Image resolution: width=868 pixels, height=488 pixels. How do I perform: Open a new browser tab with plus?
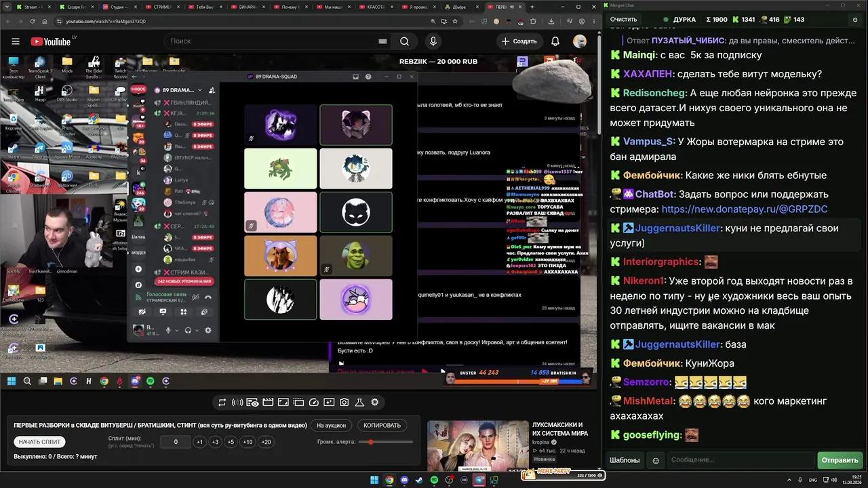point(532,7)
